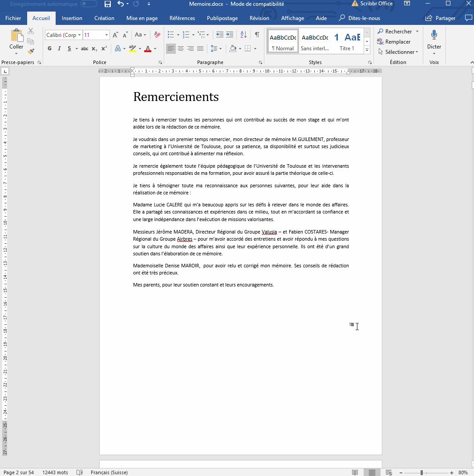Click the Cut scissors icon

click(31, 31)
